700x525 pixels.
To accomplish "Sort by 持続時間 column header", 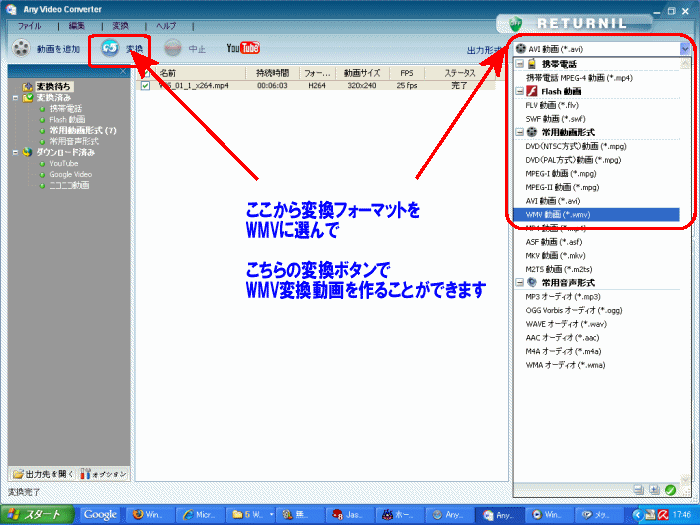I will tap(272, 73).
